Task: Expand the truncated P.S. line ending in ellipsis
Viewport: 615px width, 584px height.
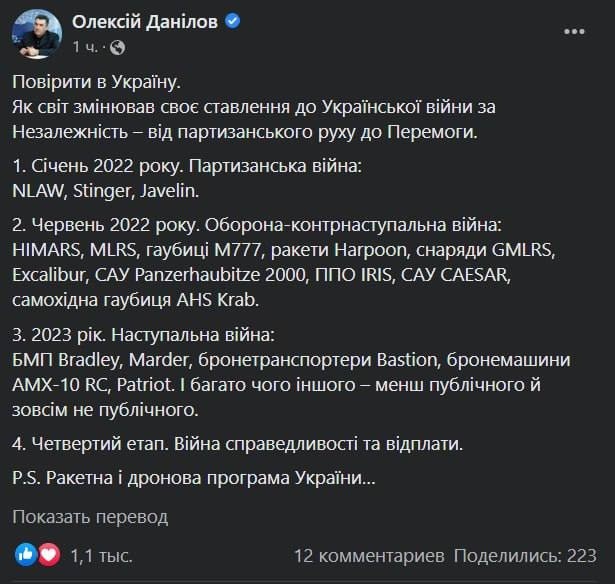Action: [195, 478]
